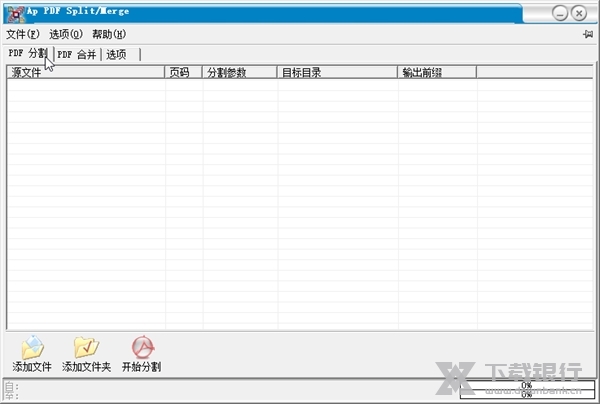Image resolution: width=600 pixels, height=404 pixels.
Task: Click the app logo in title bar
Action: [16, 14]
